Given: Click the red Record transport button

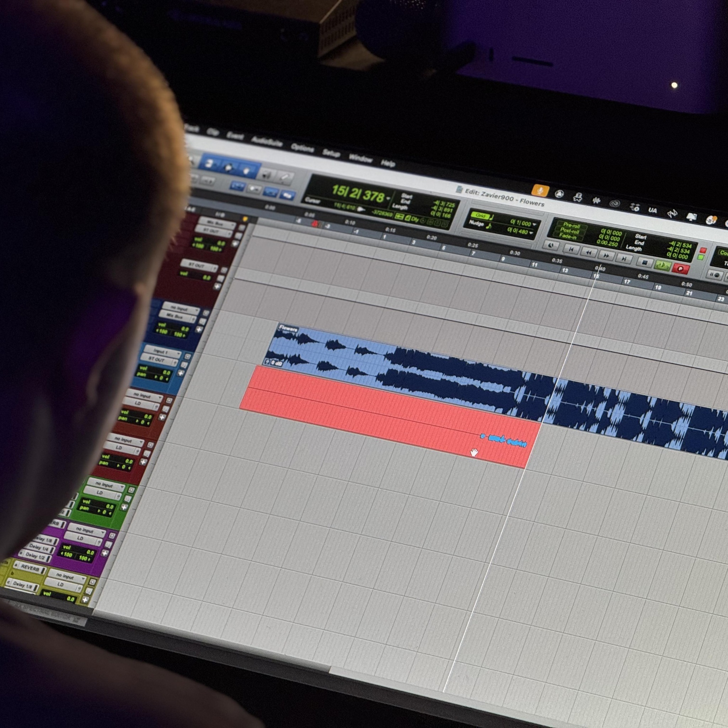Looking at the screenshot, I should 681,269.
